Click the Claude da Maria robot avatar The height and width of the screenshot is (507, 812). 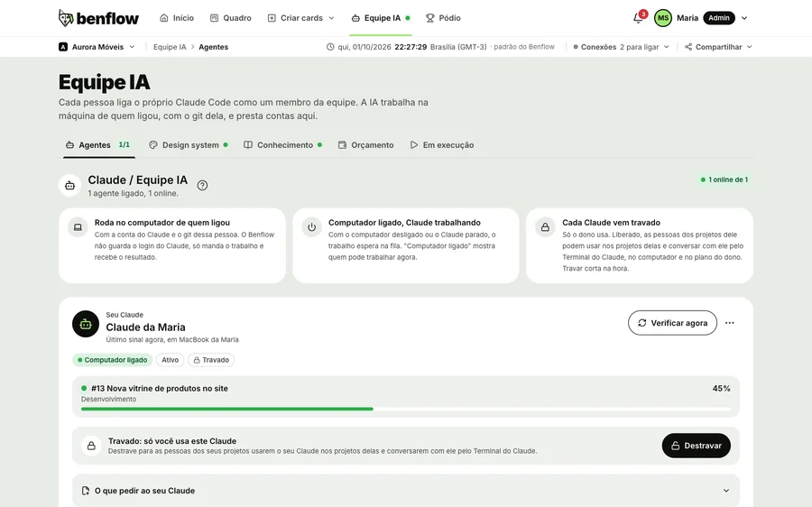coord(86,324)
